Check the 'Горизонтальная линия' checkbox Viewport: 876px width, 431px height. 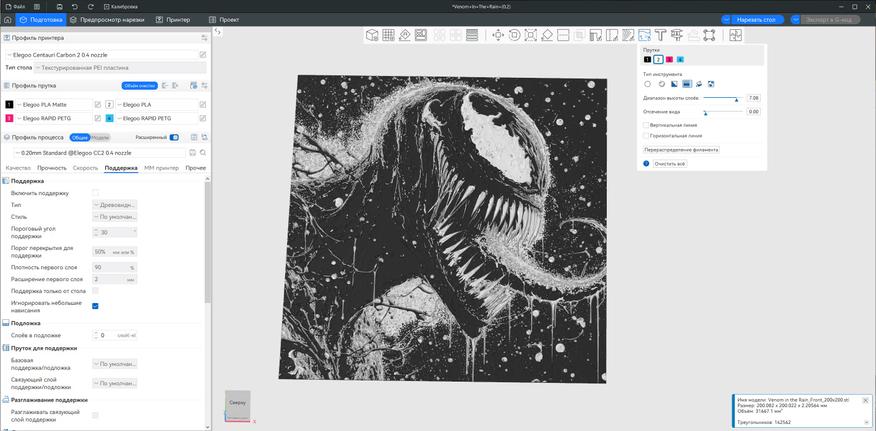[646, 135]
